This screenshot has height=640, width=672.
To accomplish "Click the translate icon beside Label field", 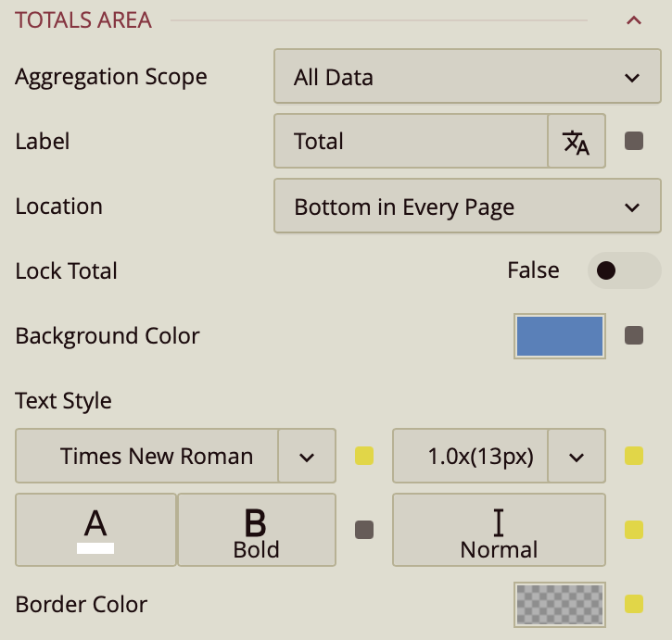I will click(577, 142).
